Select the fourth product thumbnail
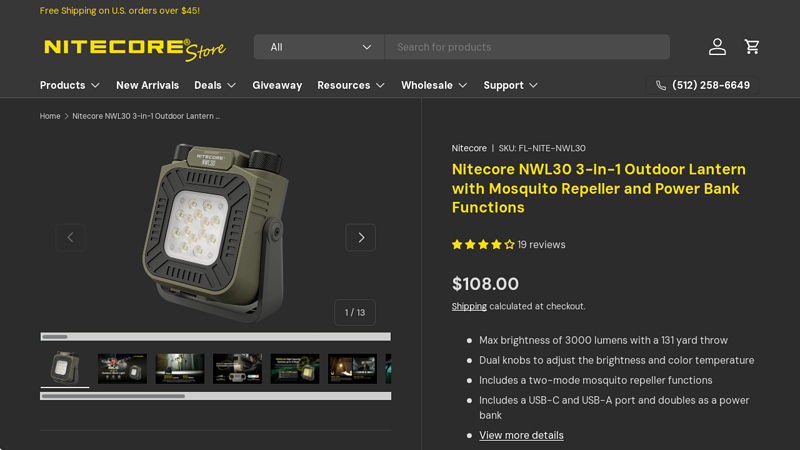The width and height of the screenshot is (800, 450). 237,368
